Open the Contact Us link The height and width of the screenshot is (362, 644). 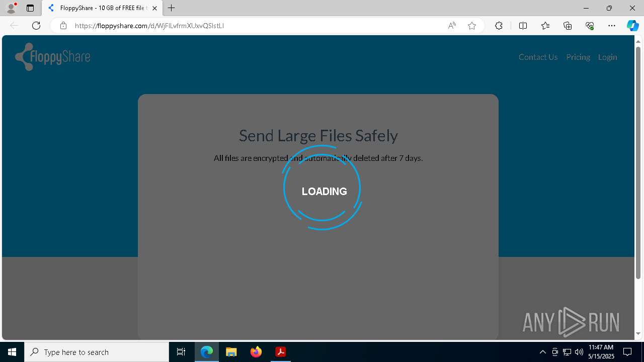coord(538,57)
